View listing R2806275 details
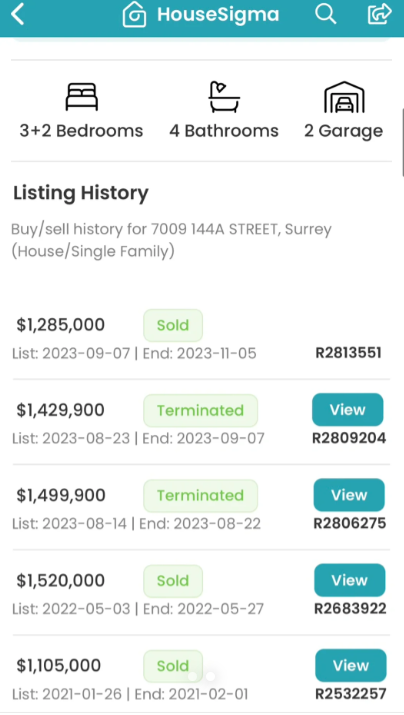This screenshot has width=404, height=715. pos(349,495)
